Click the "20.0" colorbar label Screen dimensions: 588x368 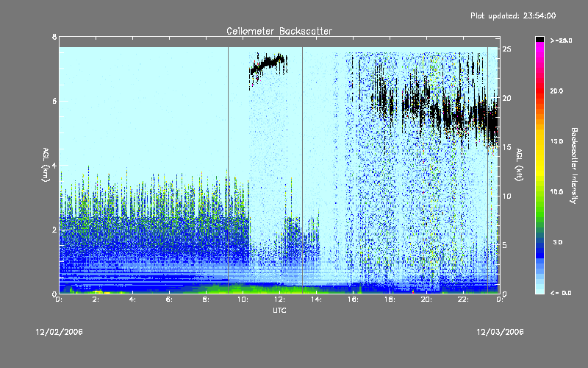(x=556, y=91)
